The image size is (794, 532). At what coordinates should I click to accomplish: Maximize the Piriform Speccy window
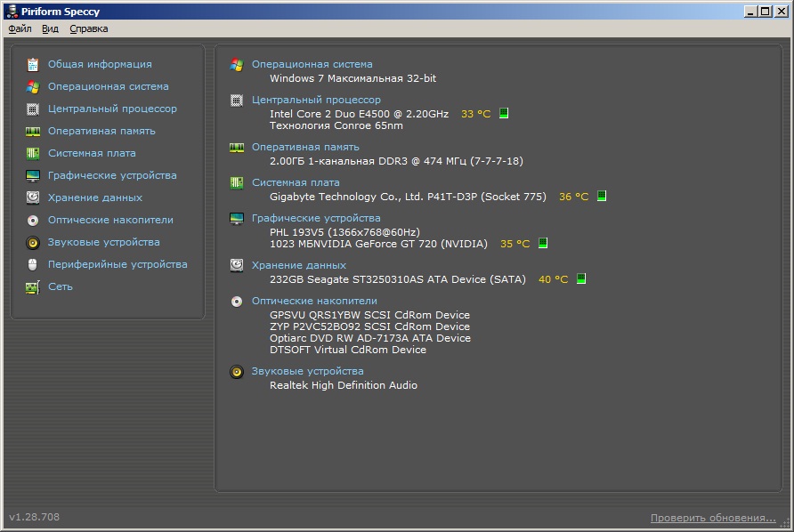point(766,12)
